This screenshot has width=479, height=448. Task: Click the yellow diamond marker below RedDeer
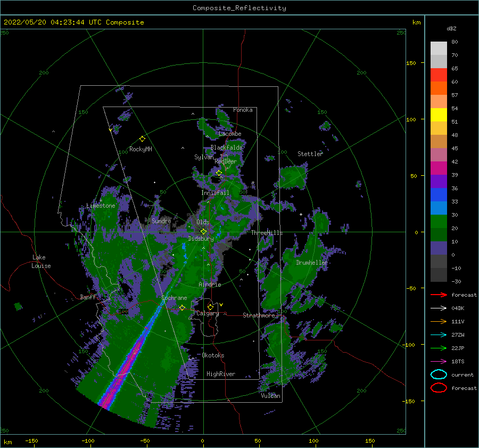click(219, 173)
